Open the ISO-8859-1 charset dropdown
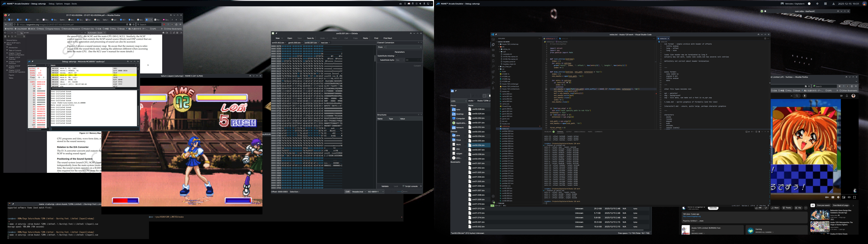 coord(376,192)
